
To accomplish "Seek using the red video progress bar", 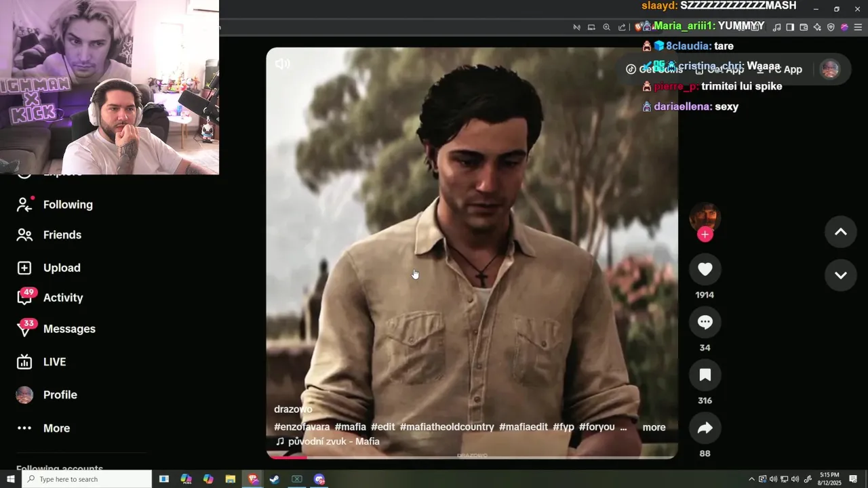I will point(472,457).
